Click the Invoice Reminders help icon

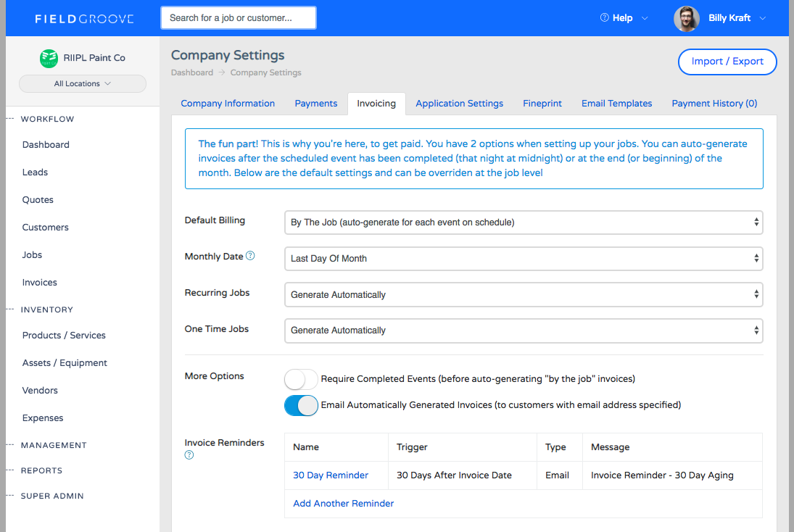pyautogui.click(x=189, y=455)
